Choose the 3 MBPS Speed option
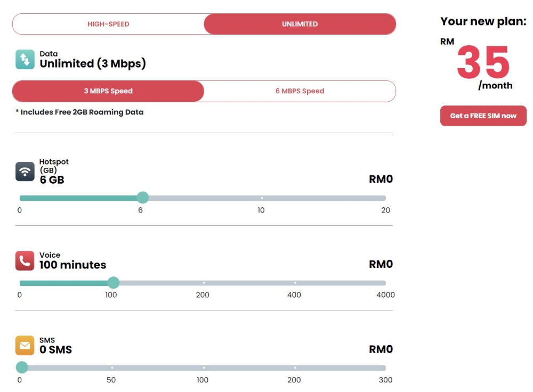 click(x=108, y=91)
